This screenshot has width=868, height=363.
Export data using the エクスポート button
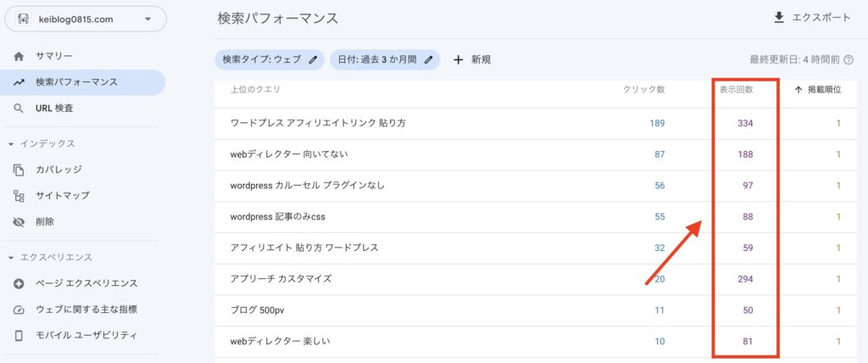tap(812, 18)
